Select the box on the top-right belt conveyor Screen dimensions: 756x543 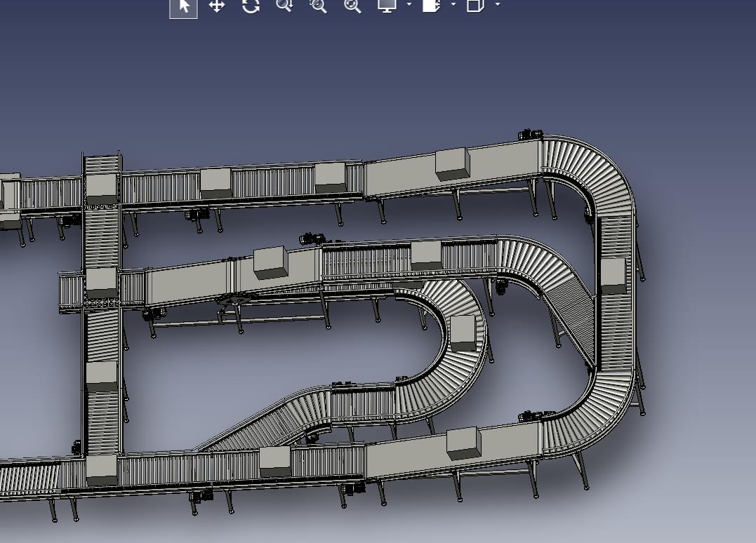pyautogui.click(x=452, y=164)
